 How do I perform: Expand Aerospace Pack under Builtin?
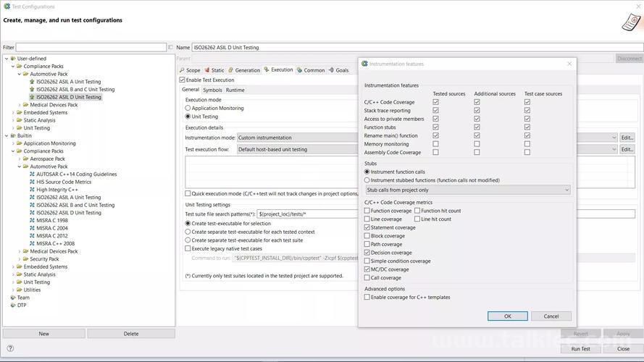point(20,159)
